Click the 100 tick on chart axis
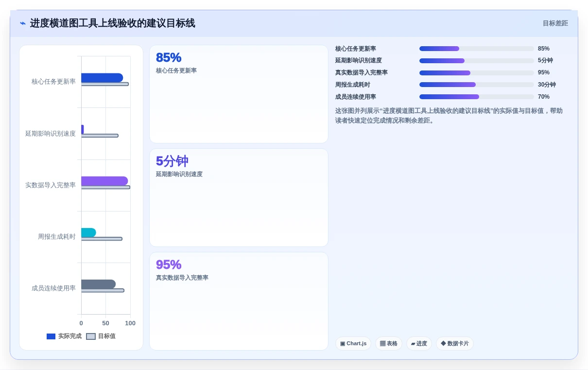Screen dimensions: 588x370 pyautogui.click(x=130, y=323)
